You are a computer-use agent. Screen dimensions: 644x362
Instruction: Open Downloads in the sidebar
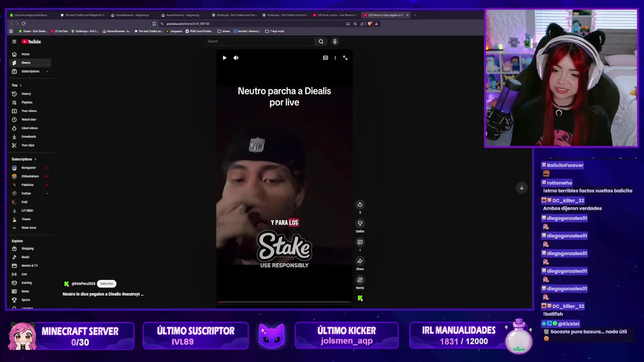coord(30,137)
